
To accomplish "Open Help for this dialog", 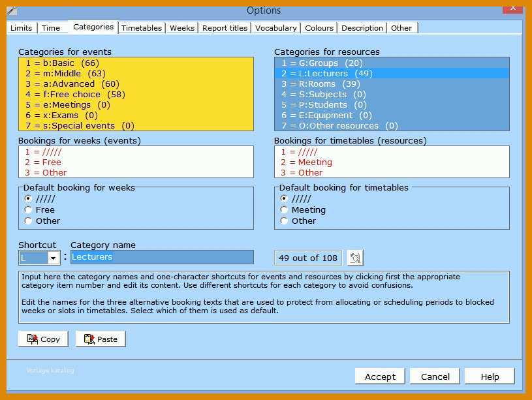I will tap(490, 377).
